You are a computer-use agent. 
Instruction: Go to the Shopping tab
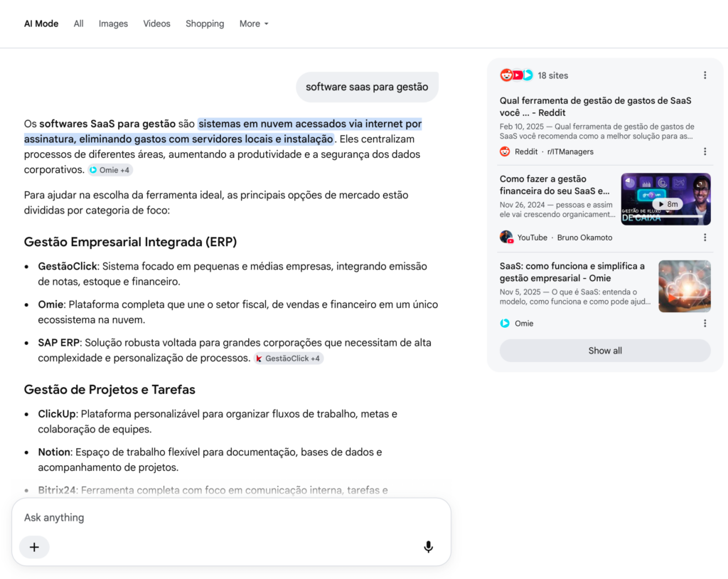tap(205, 23)
